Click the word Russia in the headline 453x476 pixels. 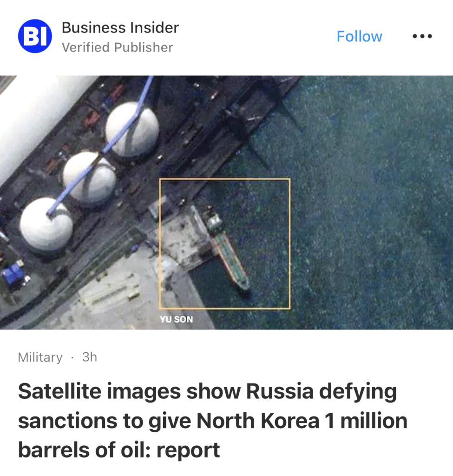279,391
